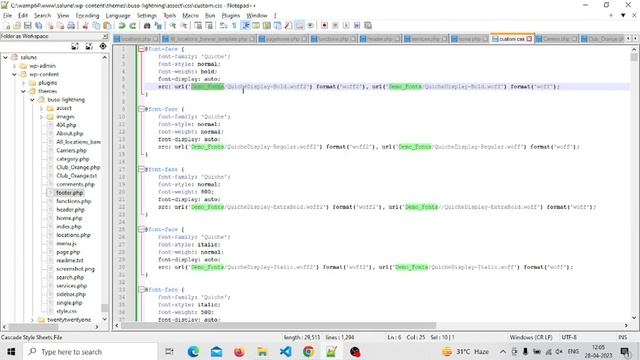Open the File menu
The height and width of the screenshot is (360, 640).
7,16
